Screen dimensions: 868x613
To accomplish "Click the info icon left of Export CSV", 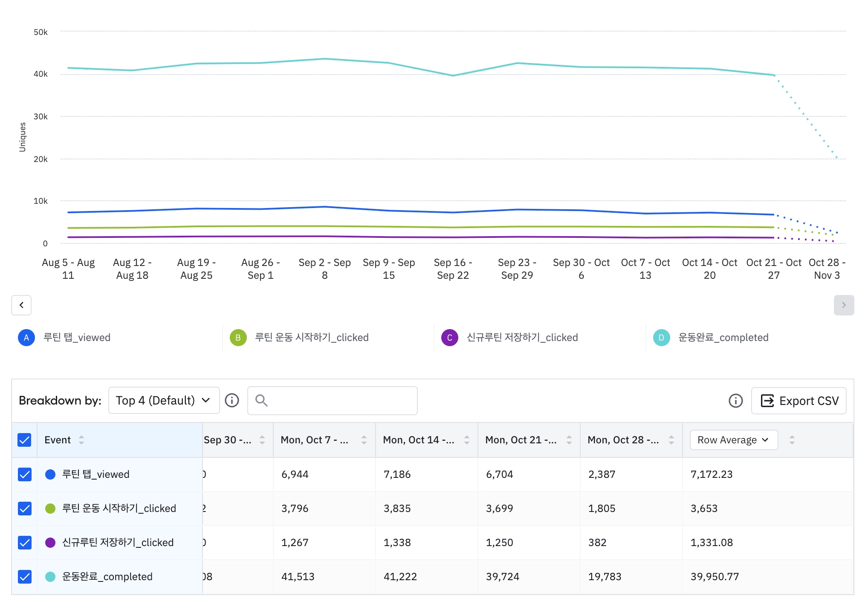I will [735, 401].
